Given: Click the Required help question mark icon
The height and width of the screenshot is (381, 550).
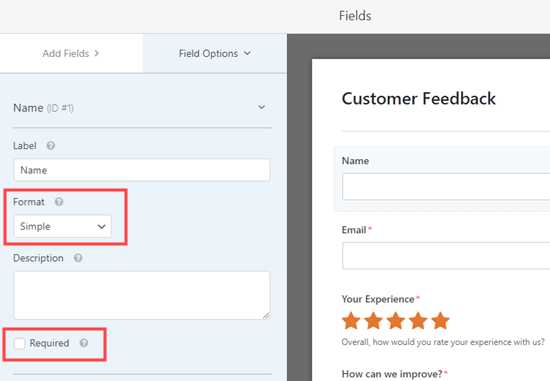Looking at the screenshot, I should (84, 343).
